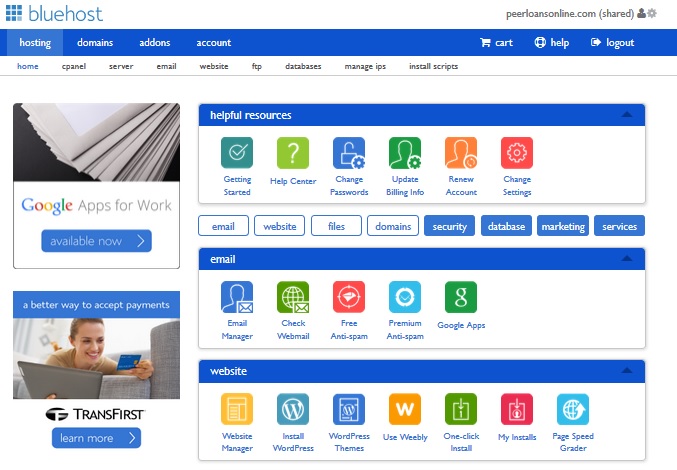Click the peerloansonline.com account name

[x=569, y=13]
